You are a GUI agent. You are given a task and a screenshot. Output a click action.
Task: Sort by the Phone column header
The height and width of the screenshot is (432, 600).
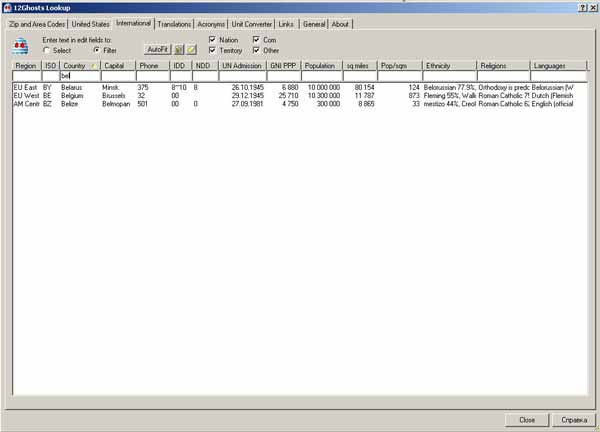[x=153, y=66]
